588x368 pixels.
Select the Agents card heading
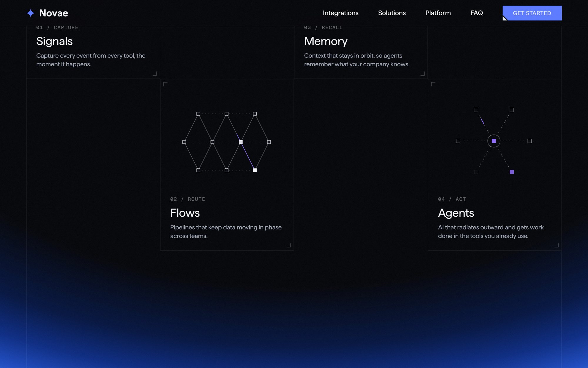click(456, 213)
